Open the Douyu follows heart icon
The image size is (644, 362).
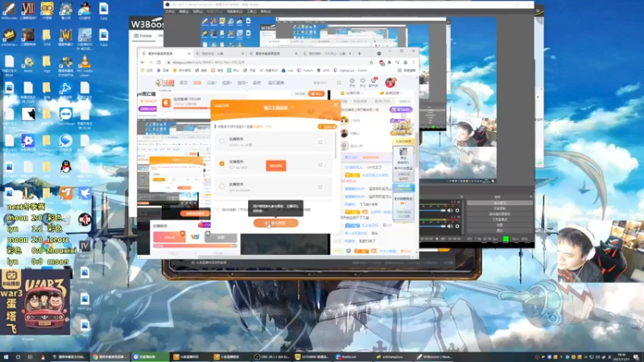point(363,82)
